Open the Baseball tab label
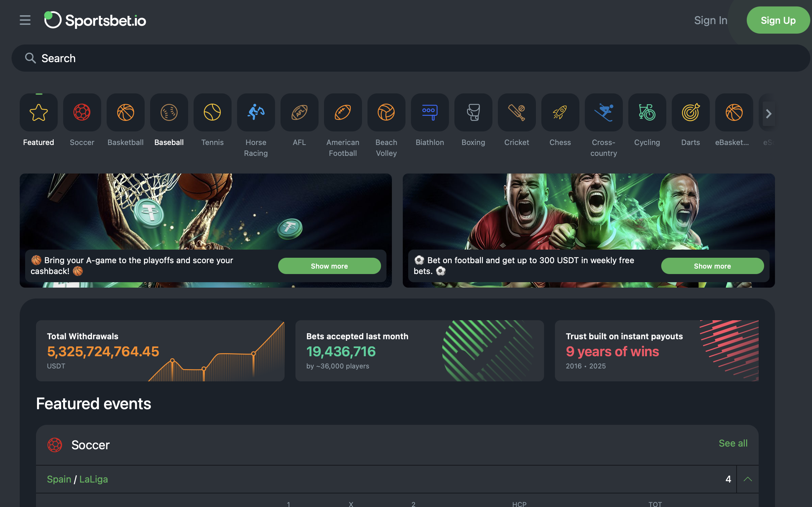Image resolution: width=812 pixels, height=507 pixels. point(169,142)
